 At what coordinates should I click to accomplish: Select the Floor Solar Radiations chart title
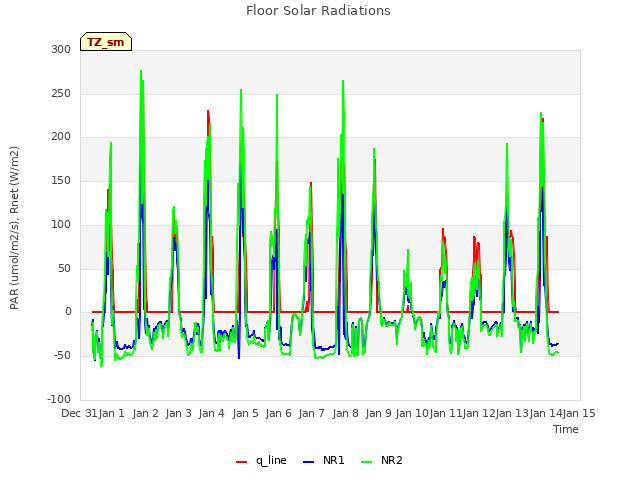(x=318, y=10)
